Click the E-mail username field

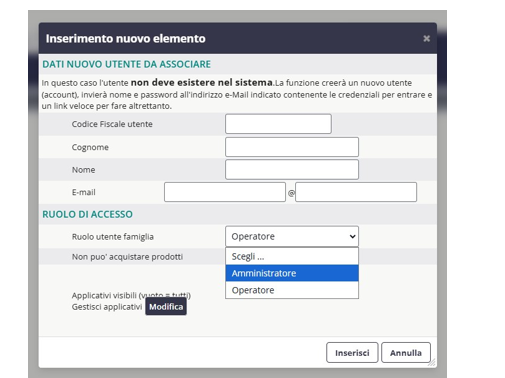[225, 192]
